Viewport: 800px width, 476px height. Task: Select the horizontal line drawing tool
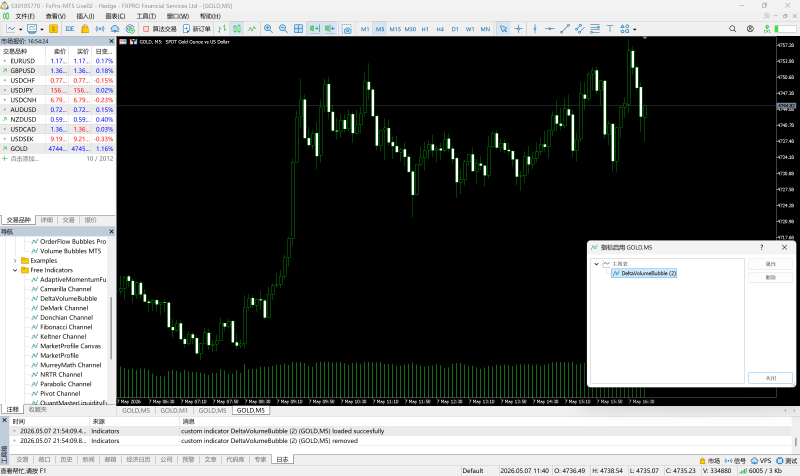549,29
